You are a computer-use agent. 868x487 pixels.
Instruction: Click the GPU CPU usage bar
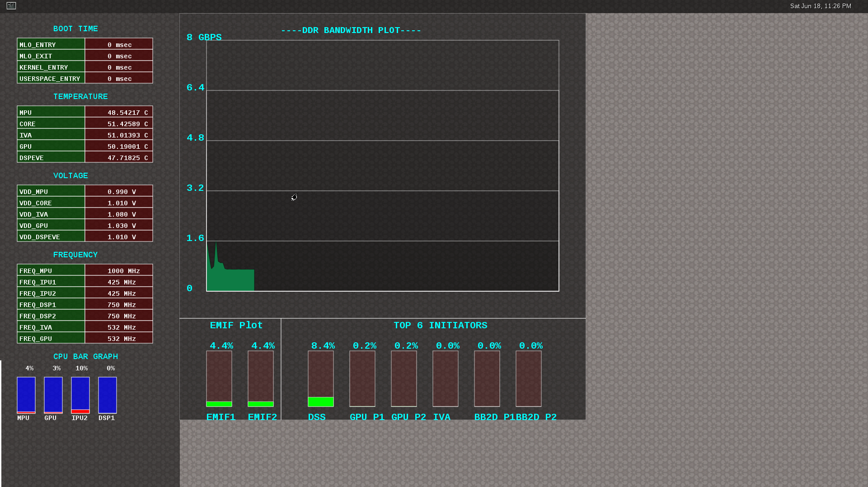click(x=53, y=395)
